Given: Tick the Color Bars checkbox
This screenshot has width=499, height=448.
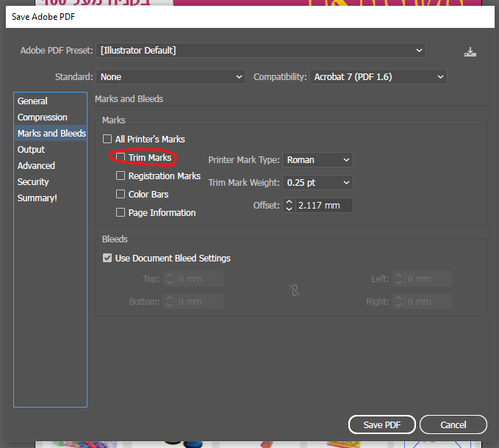Looking at the screenshot, I should tap(121, 194).
